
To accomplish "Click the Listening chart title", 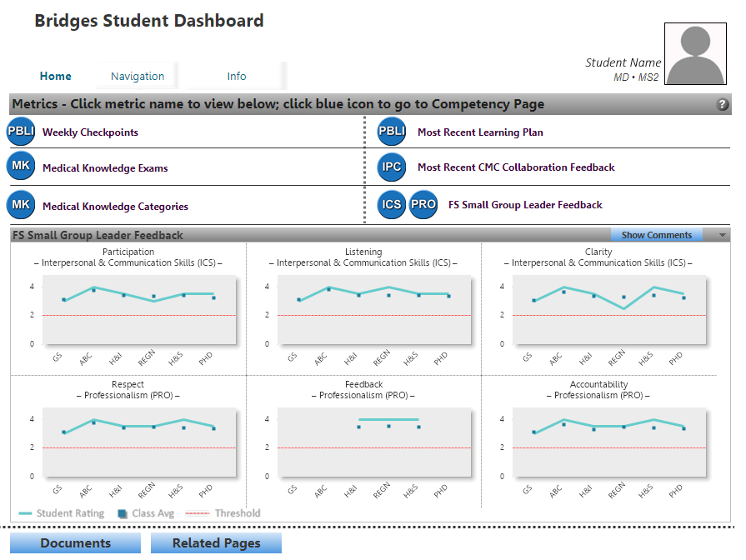I will [363, 252].
